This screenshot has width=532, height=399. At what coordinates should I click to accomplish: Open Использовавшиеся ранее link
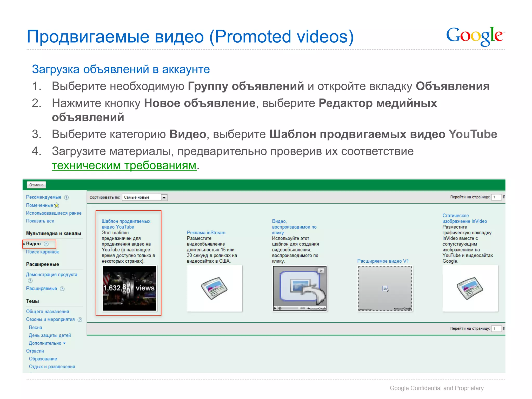(x=54, y=213)
